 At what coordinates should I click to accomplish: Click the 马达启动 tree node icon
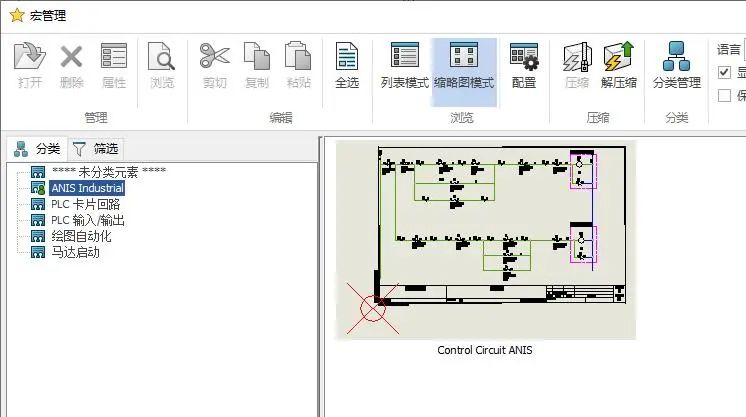38,252
